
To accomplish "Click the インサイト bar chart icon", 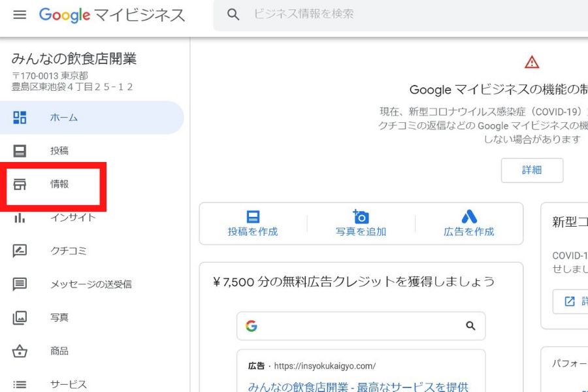I will [x=20, y=218].
